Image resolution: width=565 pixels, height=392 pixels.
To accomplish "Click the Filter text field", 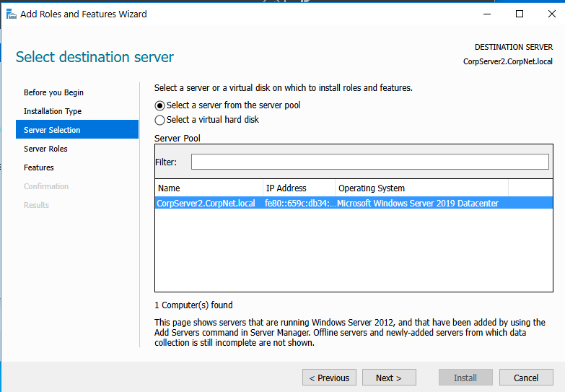I will pos(369,162).
